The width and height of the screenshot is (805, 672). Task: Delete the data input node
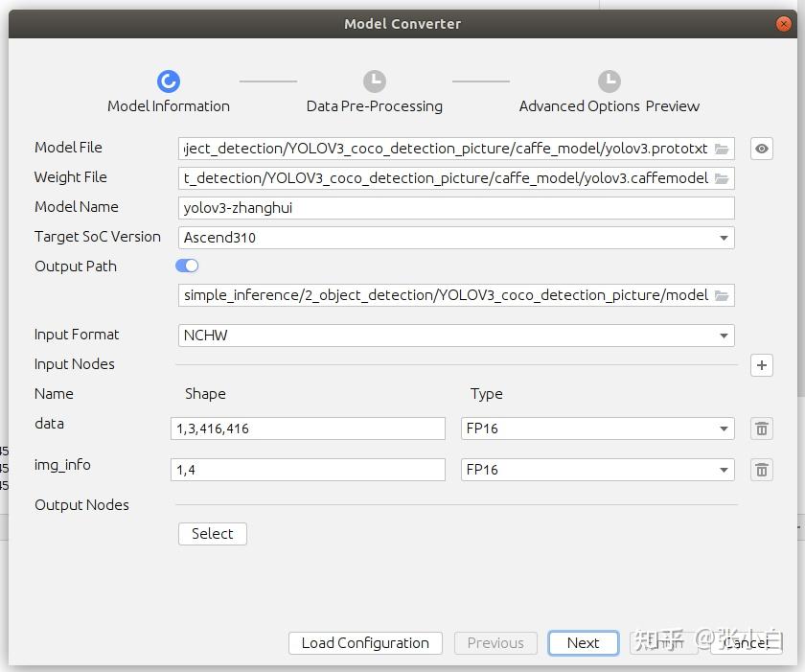point(762,429)
